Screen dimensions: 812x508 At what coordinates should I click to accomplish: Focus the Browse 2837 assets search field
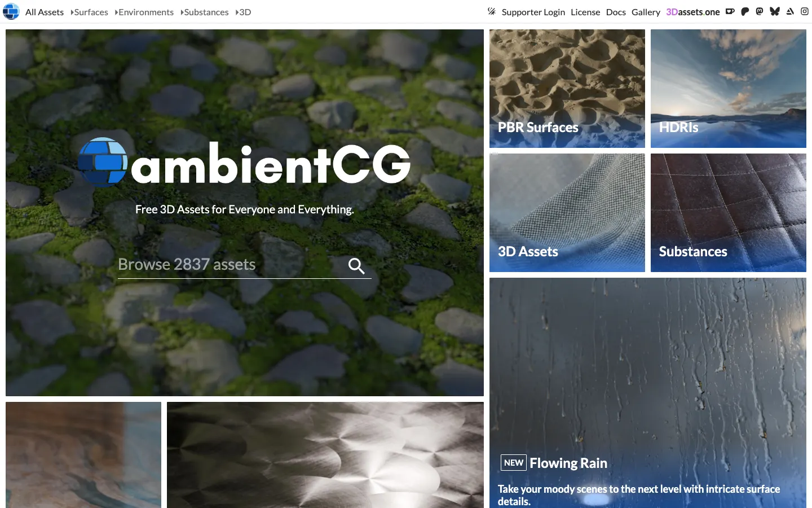click(231, 265)
